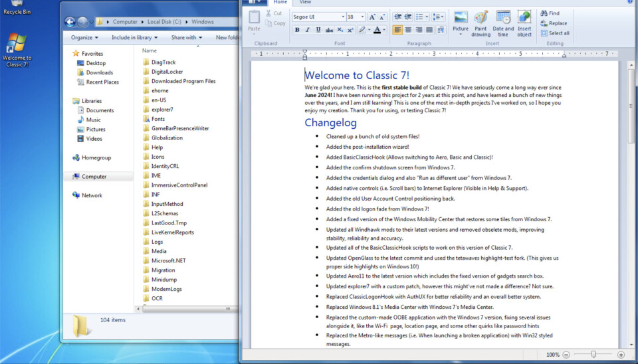Click the bullet list icon
Image resolution: width=638 pixels, height=364 pixels.
tap(419, 17)
